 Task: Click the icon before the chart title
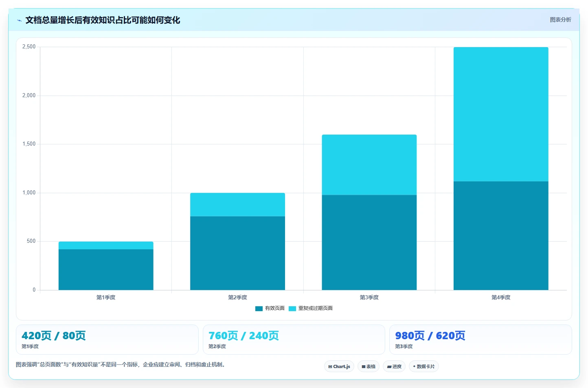point(20,20)
